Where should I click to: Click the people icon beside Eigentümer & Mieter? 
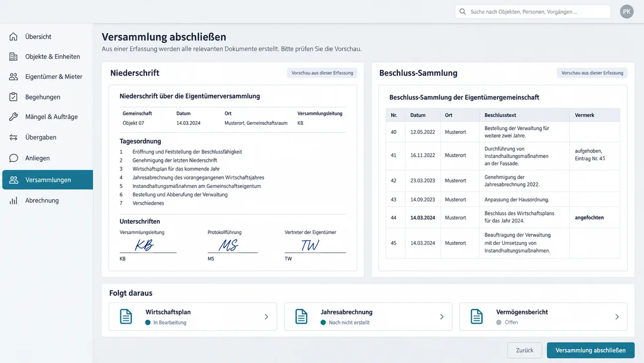pos(13,77)
